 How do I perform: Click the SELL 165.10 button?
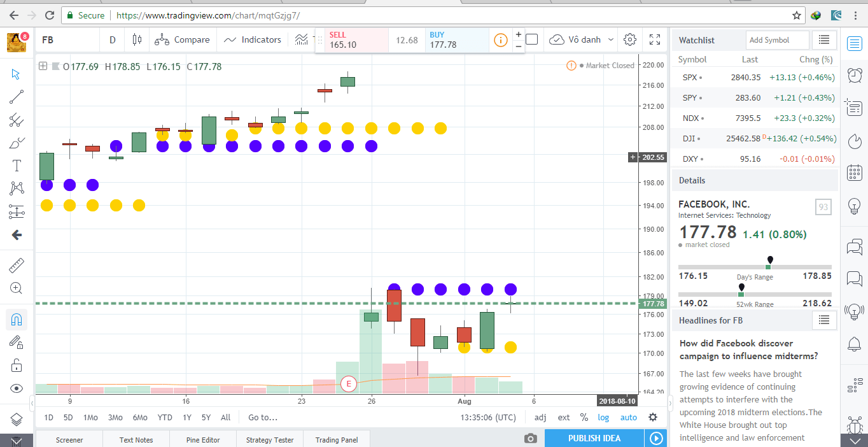[x=356, y=40]
